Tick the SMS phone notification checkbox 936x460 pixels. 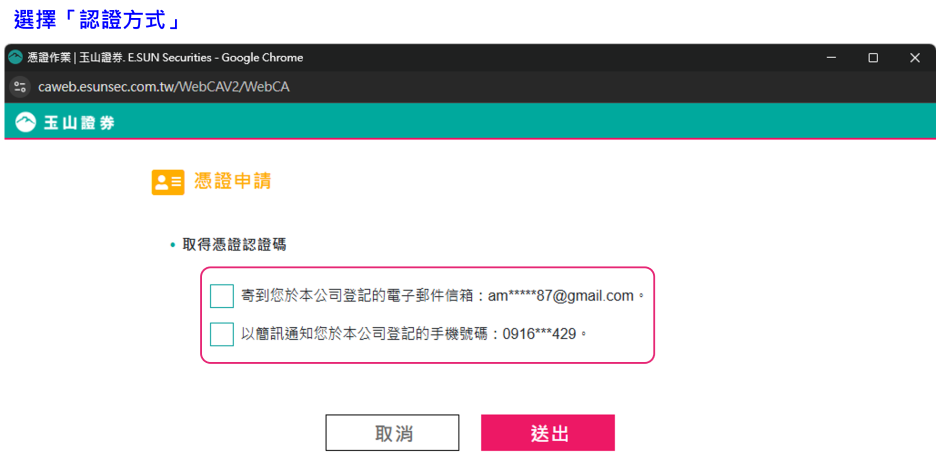pos(221,334)
